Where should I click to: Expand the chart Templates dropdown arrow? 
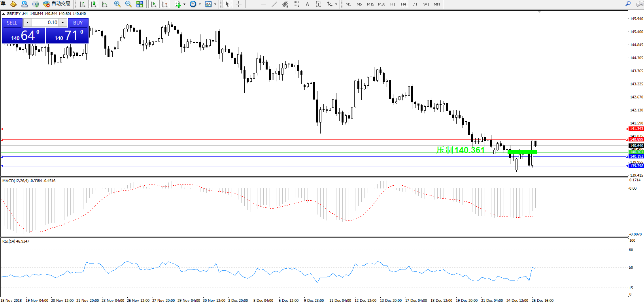point(215,4)
